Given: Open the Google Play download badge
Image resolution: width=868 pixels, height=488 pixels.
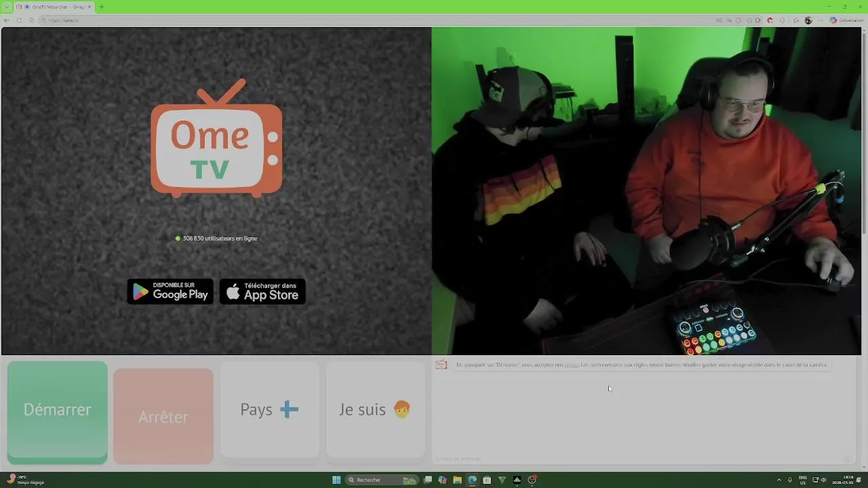Looking at the screenshot, I should 170,291.
